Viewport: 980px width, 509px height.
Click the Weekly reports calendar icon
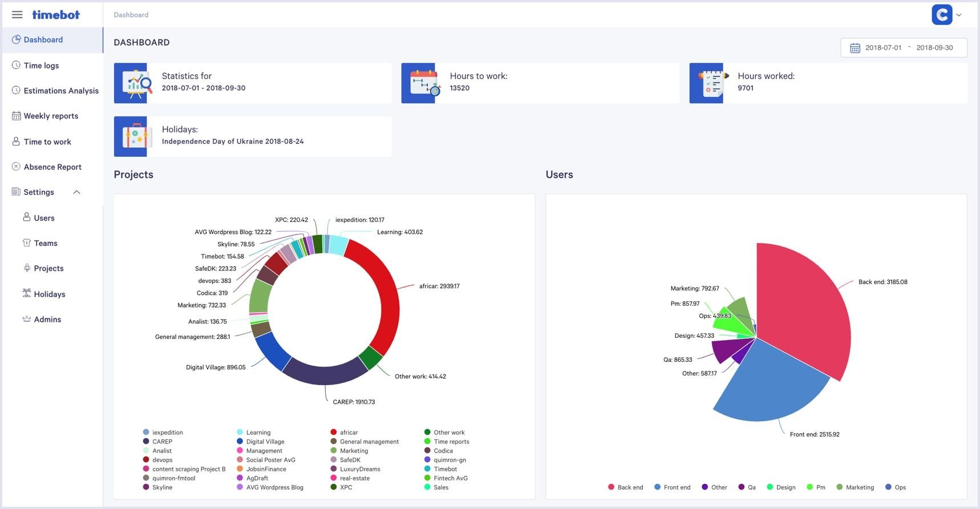16,116
